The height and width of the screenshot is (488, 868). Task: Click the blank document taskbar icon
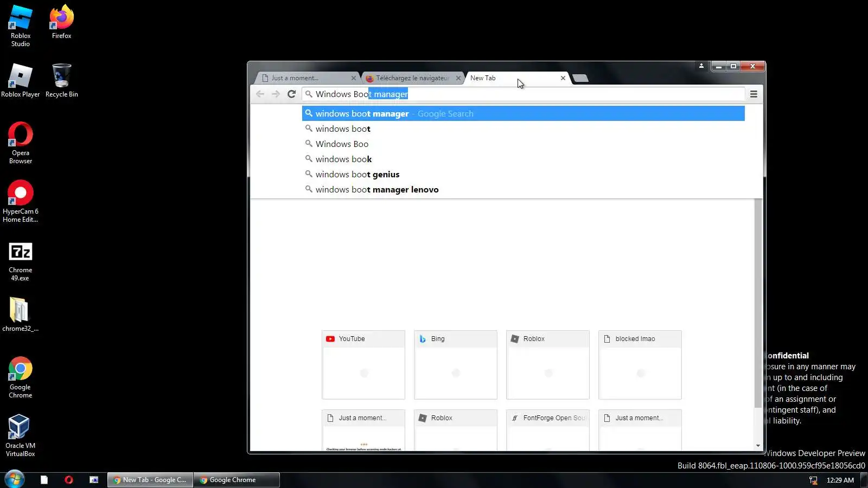(x=44, y=480)
